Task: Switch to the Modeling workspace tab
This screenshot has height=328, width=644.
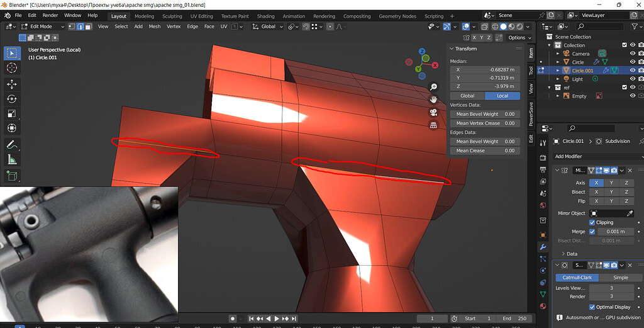Action: [144, 16]
